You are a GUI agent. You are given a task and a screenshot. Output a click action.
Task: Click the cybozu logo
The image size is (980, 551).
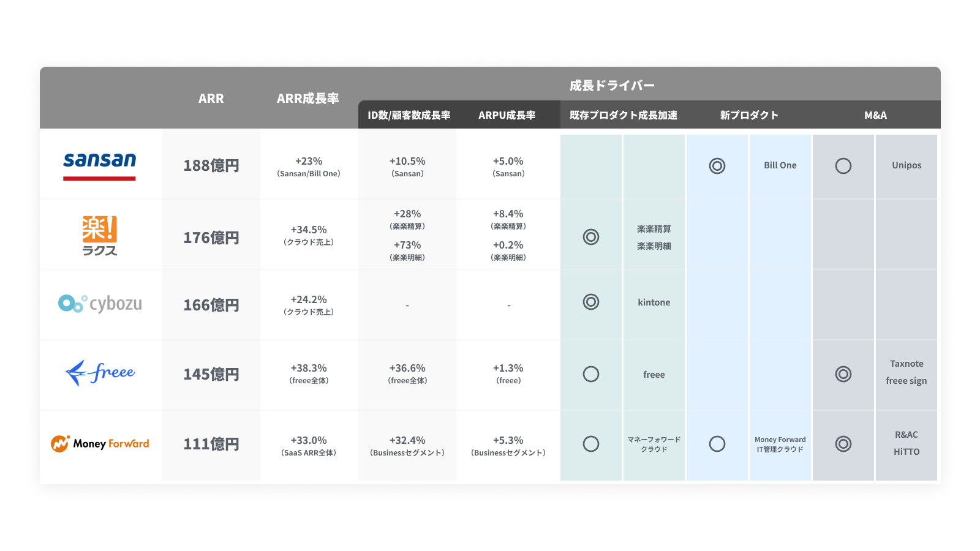(x=99, y=304)
